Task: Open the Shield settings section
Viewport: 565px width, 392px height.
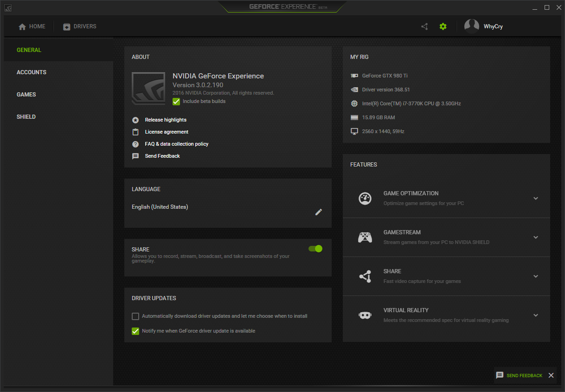Action: (26, 117)
